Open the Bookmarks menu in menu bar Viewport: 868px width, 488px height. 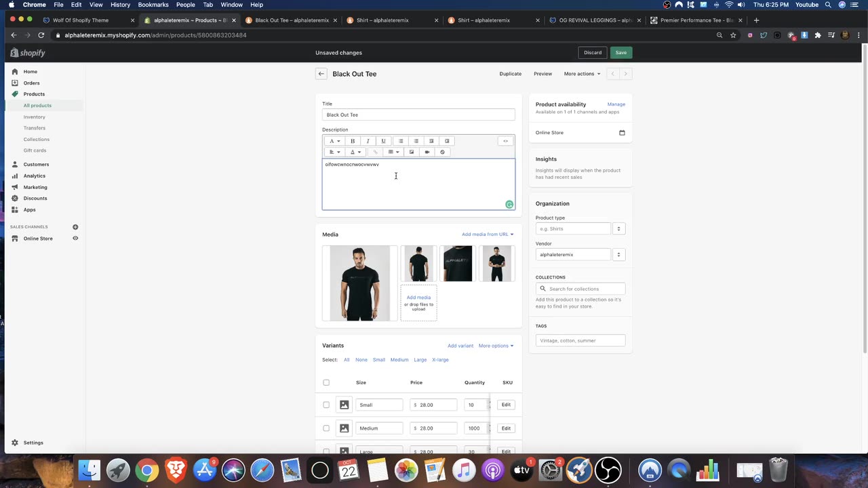(x=153, y=5)
